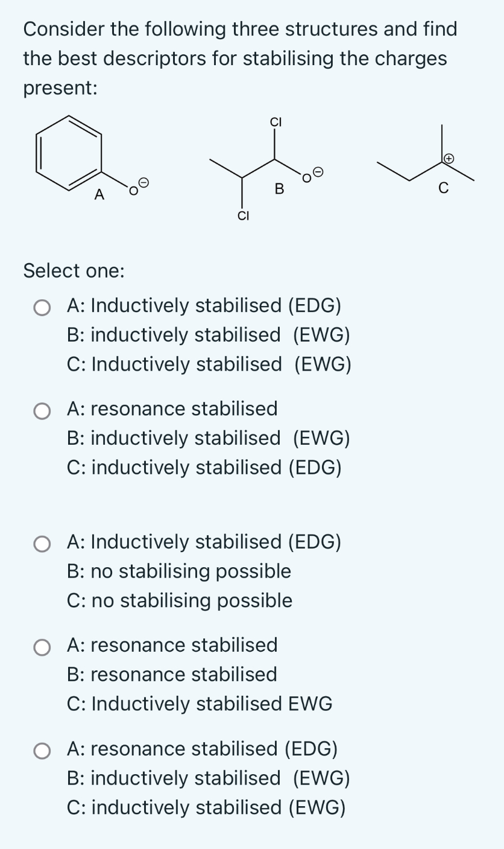Click the top Cl label on structure B

point(275,122)
